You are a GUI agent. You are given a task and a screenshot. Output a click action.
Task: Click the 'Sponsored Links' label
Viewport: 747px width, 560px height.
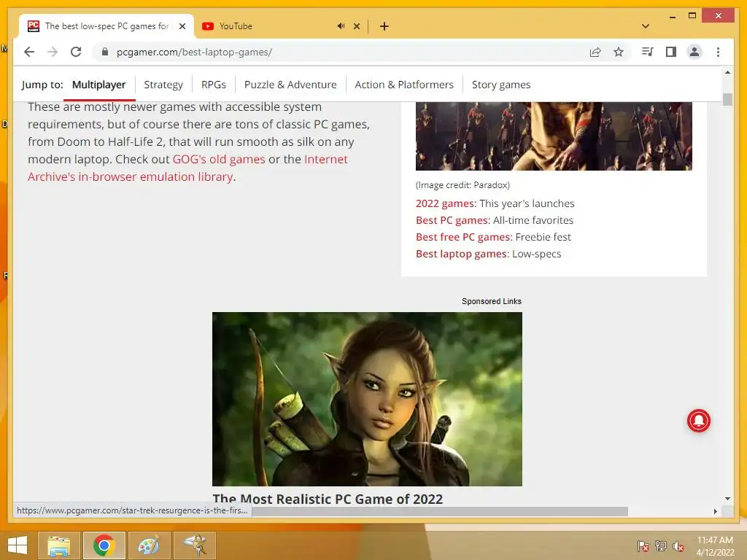pos(492,301)
